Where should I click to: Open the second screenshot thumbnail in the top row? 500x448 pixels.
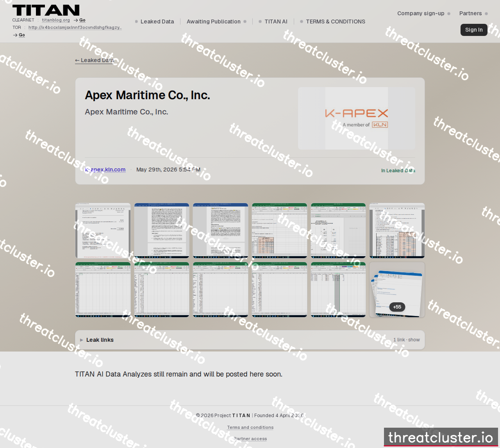click(162, 230)
